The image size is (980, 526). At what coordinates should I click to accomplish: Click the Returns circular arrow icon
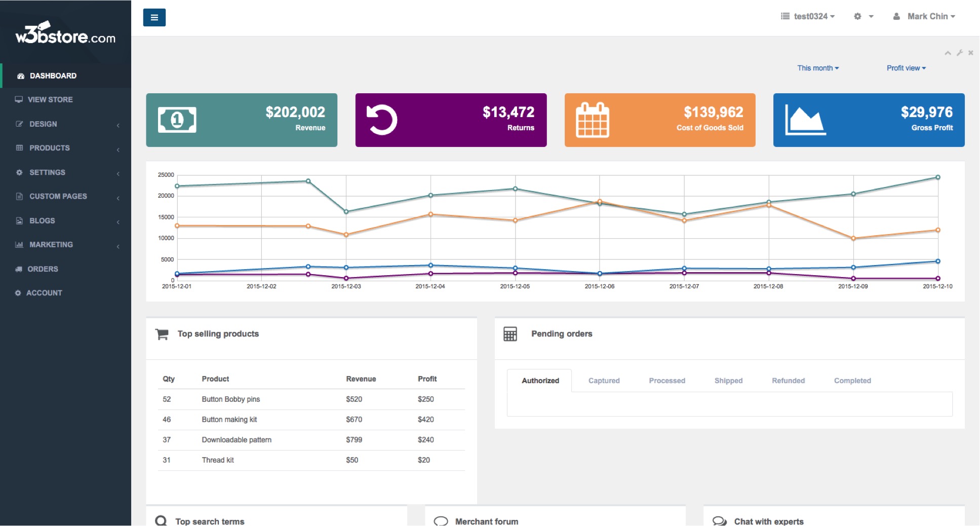pyautogui.click(x=381, y=120)
